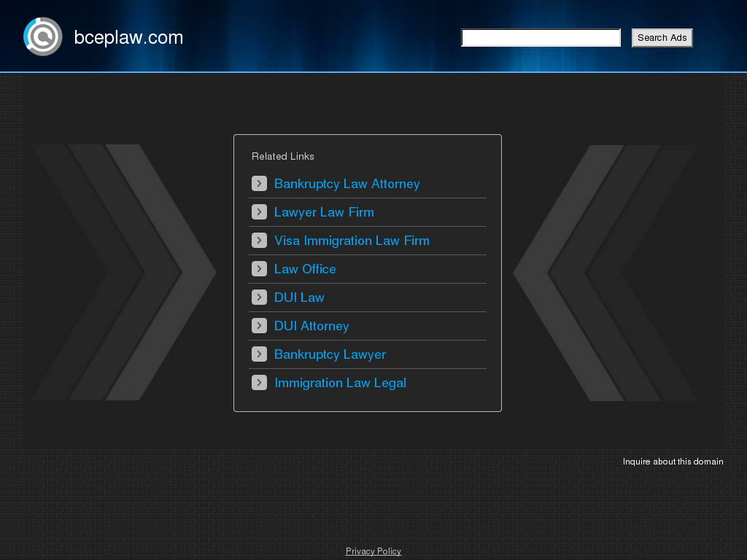Viewport: 747px width, 560px height.
Task: Click arrow icon beside Immigration Law Legal
Action: pyautogui.click(x=259, y=382)
